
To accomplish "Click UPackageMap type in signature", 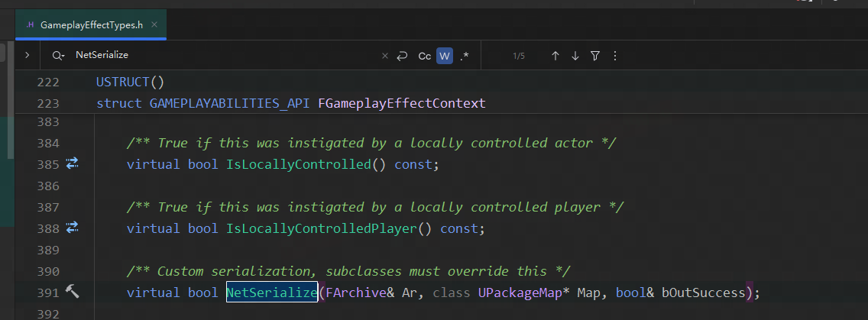I will (x=520, y=293).
